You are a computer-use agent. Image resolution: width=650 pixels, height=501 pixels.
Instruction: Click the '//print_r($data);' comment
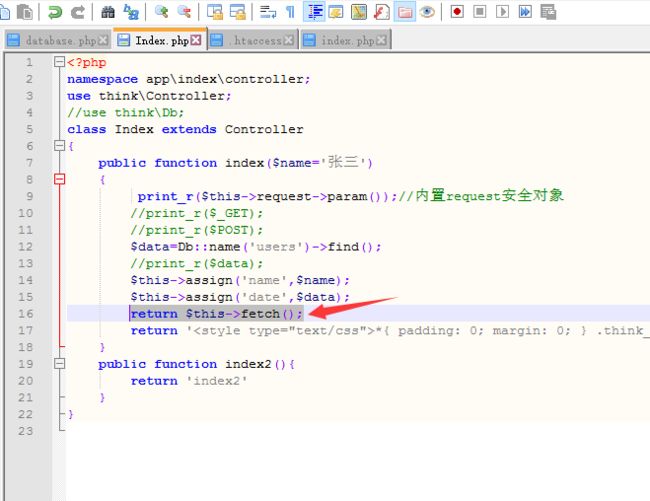(x=196, y=264)
